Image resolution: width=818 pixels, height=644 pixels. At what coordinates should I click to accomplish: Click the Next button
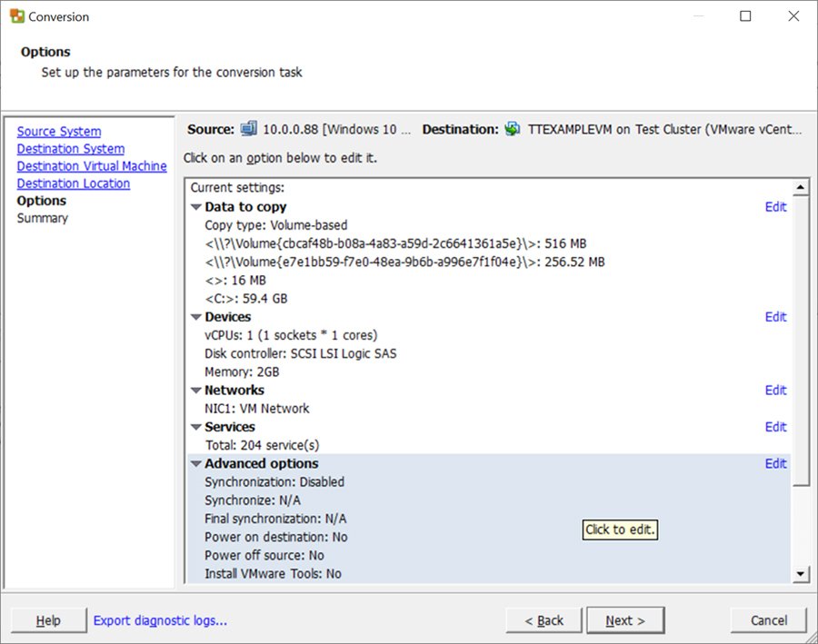[625, 620]
